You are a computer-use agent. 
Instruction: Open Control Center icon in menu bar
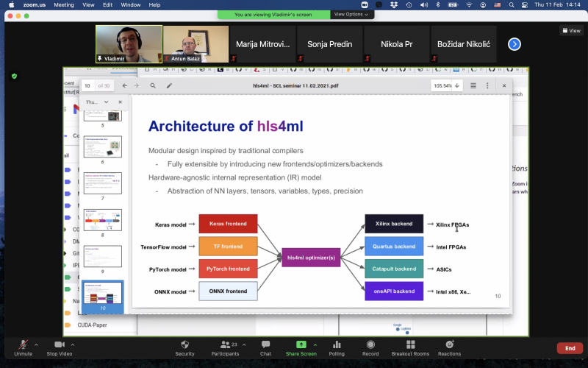point(525,5)
